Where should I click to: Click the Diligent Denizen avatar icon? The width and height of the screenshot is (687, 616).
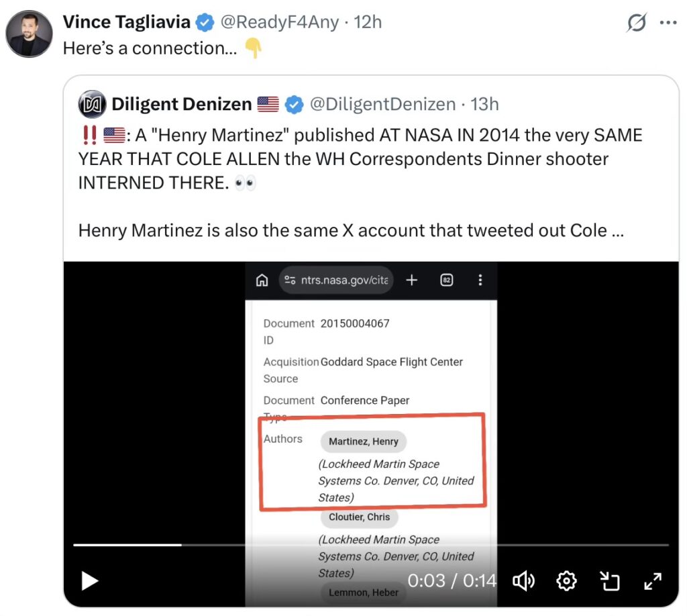click(x=92, y=104)
